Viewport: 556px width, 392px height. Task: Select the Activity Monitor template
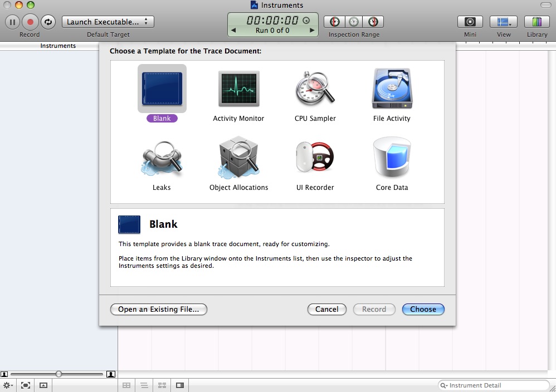point(238,89)
